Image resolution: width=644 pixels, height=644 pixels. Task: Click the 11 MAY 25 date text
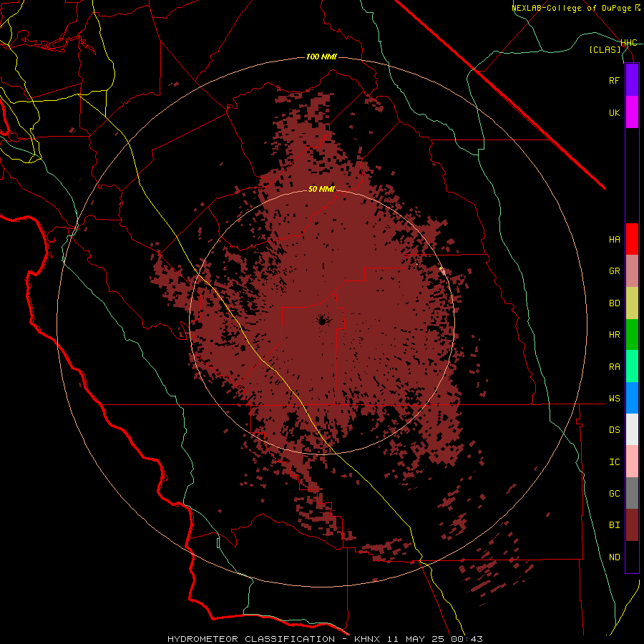click(417, 639)
